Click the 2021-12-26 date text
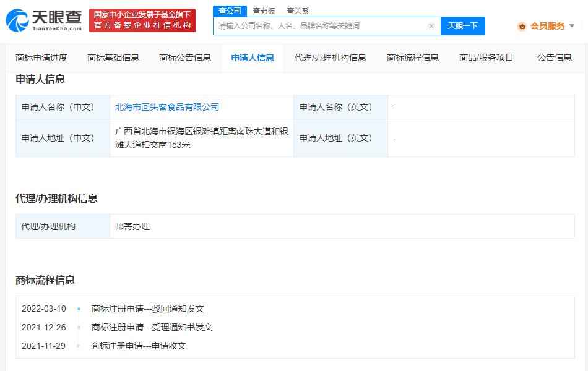 [44, 327]
